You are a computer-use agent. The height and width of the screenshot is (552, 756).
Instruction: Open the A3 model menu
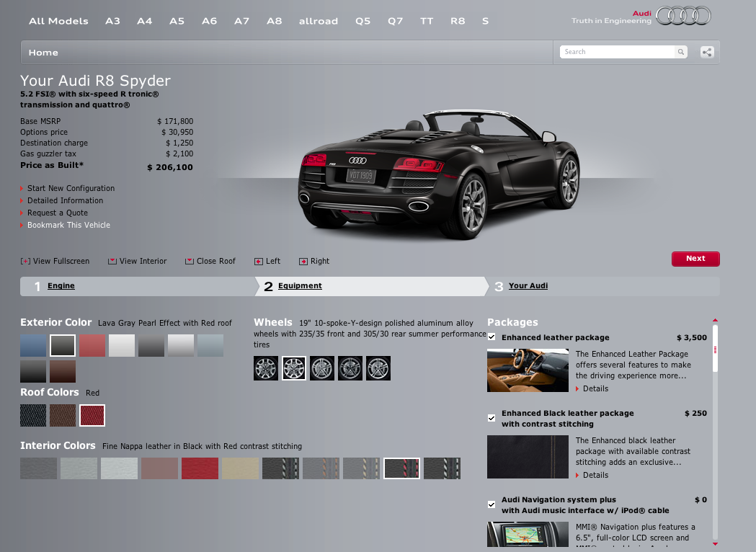113,21
